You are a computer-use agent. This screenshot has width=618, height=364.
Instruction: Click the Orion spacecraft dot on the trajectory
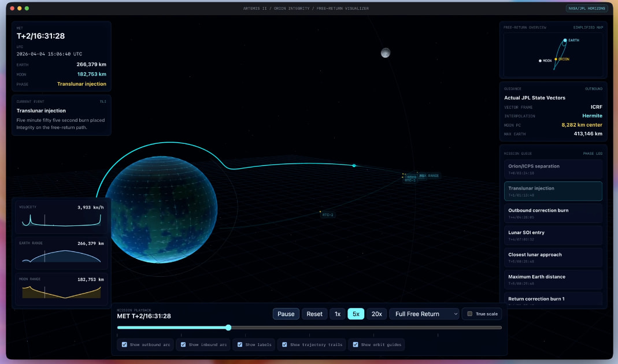click(x=354, y=165)
